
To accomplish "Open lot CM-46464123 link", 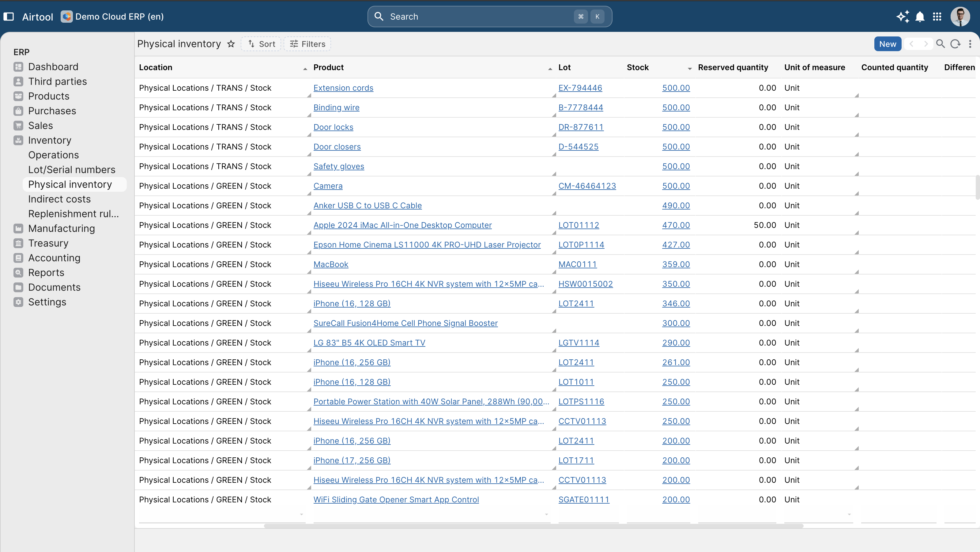I will [x=587, y=186].
